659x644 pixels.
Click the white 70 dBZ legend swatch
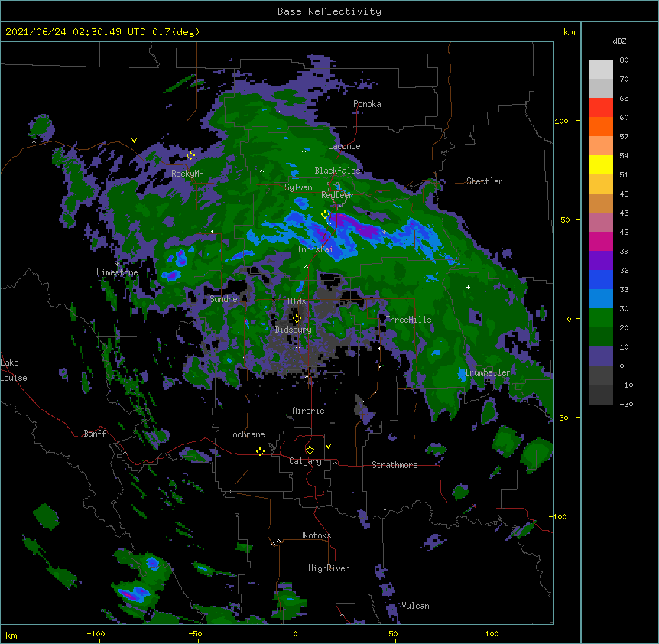point(601,70)
